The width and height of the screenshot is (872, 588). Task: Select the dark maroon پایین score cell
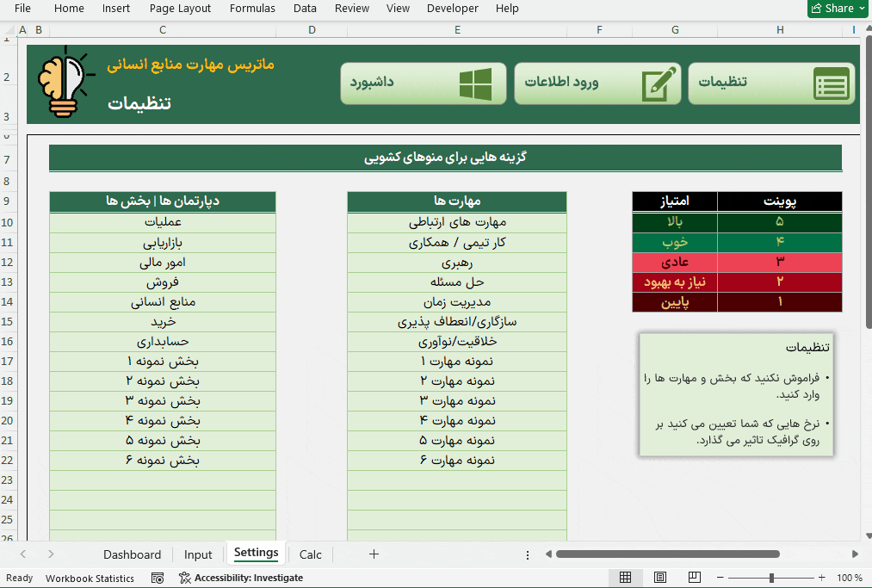[x=675, y=302]
